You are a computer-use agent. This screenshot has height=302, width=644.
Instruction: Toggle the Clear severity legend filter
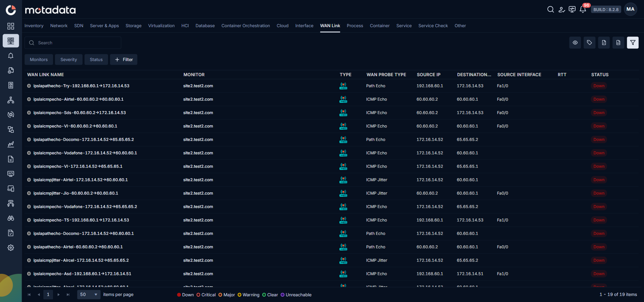[x=270, y=295]
